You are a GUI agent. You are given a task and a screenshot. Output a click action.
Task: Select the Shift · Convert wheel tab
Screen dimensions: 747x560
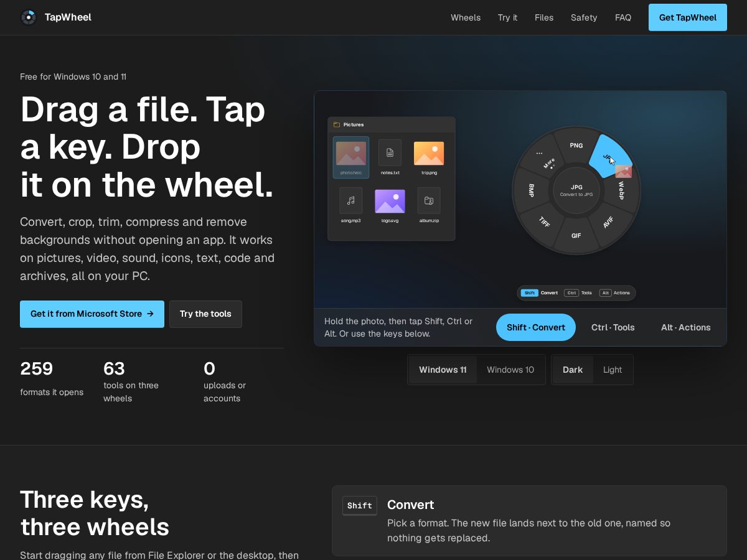pos(536,327)
